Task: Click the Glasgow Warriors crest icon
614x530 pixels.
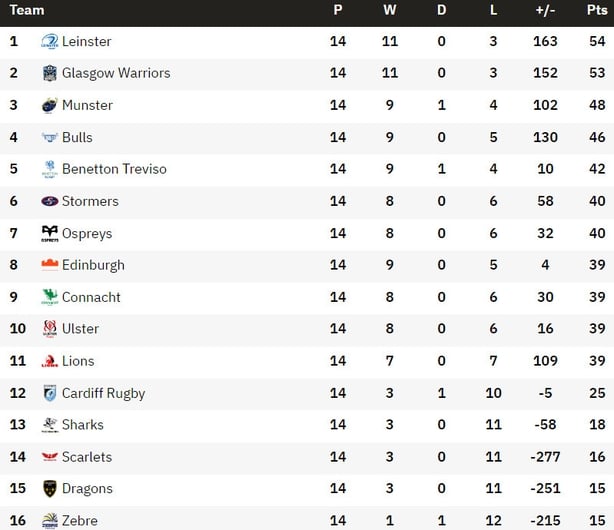Action: [x=49, y=73]
